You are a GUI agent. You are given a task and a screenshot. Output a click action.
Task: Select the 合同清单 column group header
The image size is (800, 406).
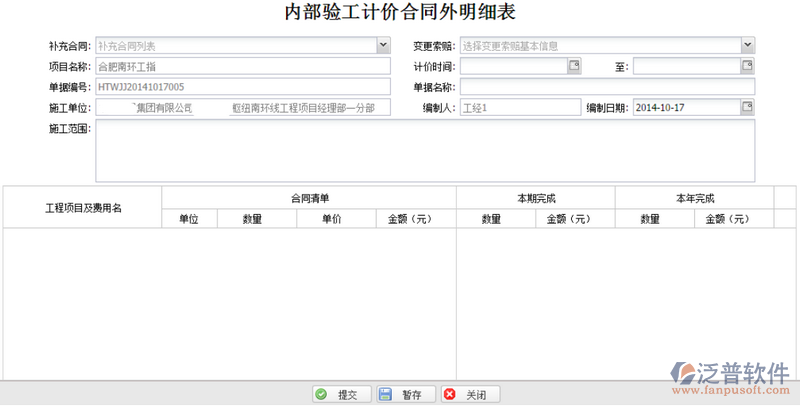click(309, 198)
